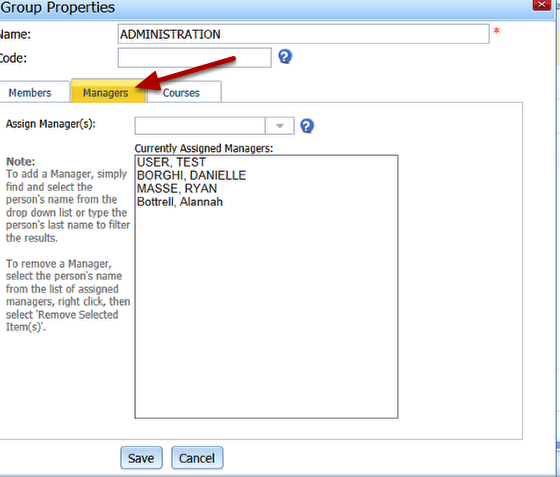Click the Name field containing ADMINISTRATION
560x477 pixels.
304,34
